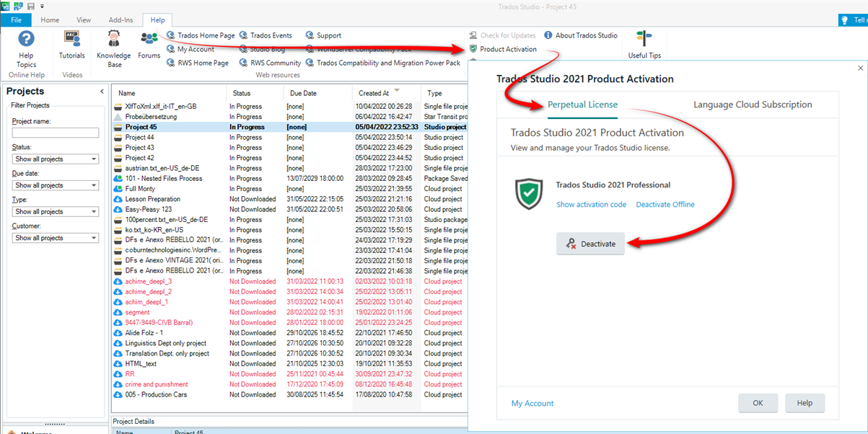868x434 pixels.
Task: Click My Account link in activation dialog
Action: coord(532,403)
